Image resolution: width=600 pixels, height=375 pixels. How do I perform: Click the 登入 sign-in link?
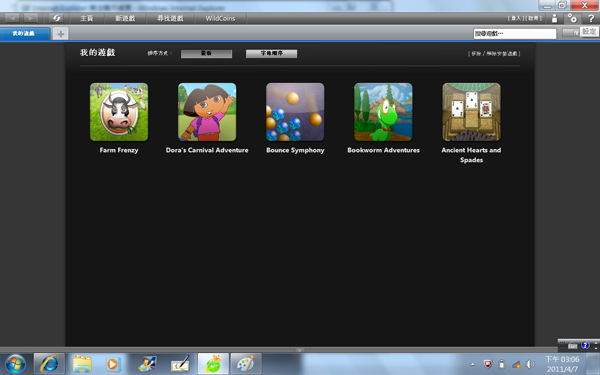pyautogui.click(x=516, y=18)
